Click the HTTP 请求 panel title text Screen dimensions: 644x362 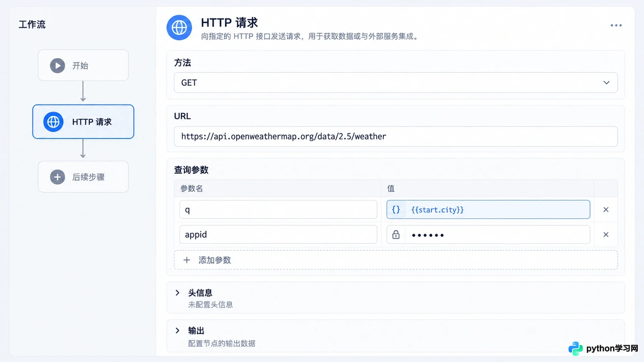coord(229,22)
